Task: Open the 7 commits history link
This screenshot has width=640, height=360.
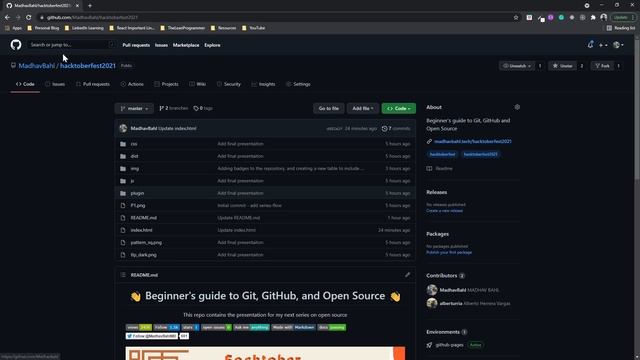Action: pyautogui.click(x=396, y=128)
